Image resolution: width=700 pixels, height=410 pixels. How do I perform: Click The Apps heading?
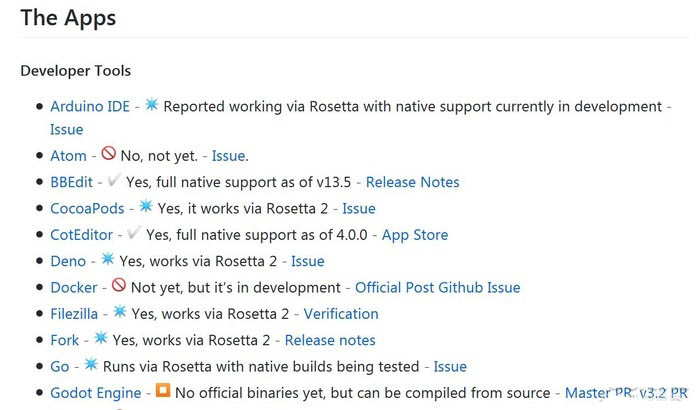click(x=68, y=18)
